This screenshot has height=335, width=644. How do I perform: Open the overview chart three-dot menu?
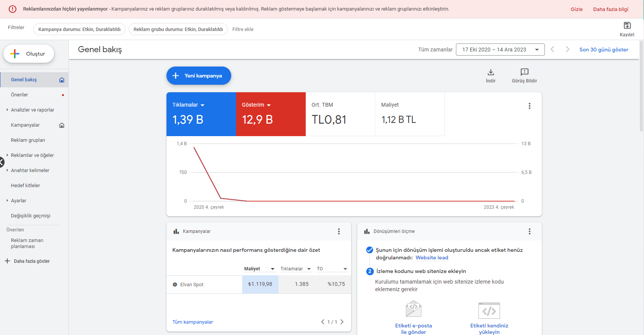point(529,106)
